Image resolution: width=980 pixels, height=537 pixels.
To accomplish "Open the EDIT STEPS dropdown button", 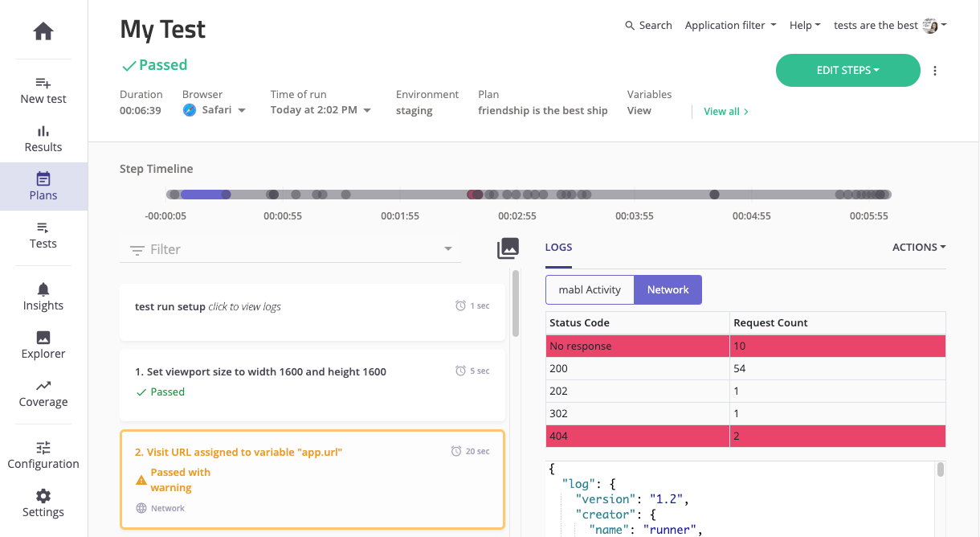I will click(847, 71).
